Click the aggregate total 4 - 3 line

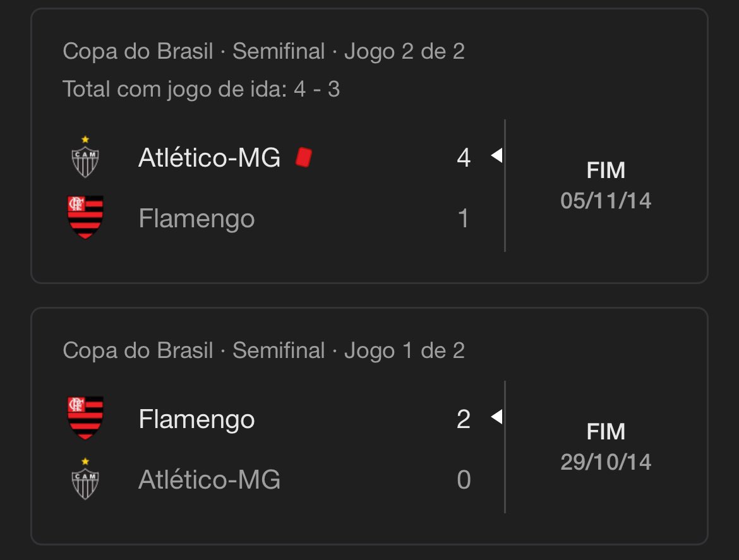click(x=201, y=89)
